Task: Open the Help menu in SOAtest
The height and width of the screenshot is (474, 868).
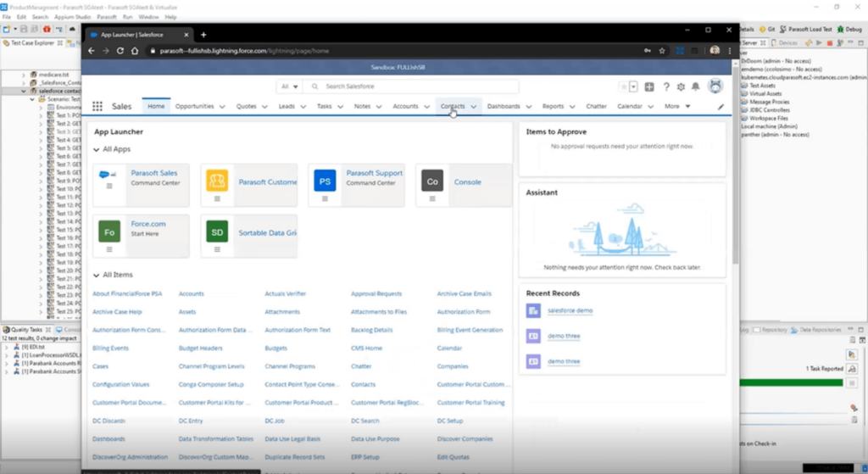Action: [x=170, y=17]
